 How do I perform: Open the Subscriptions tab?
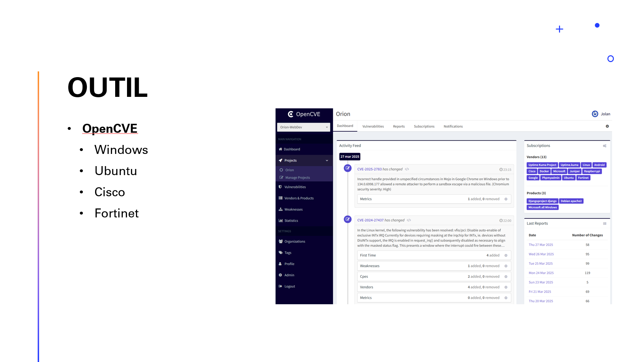tap(424, 126)
